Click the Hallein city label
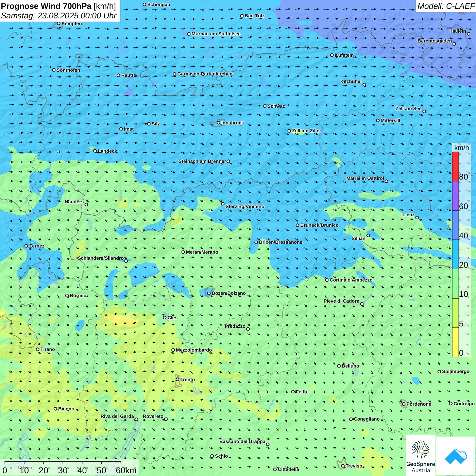This screenshot has height=476, width=476. [458, 31]
